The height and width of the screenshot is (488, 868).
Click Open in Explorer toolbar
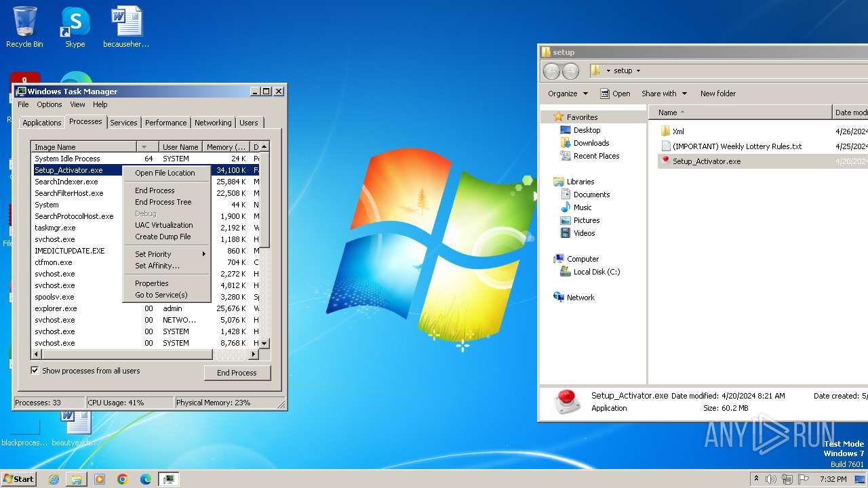point(615,94)
